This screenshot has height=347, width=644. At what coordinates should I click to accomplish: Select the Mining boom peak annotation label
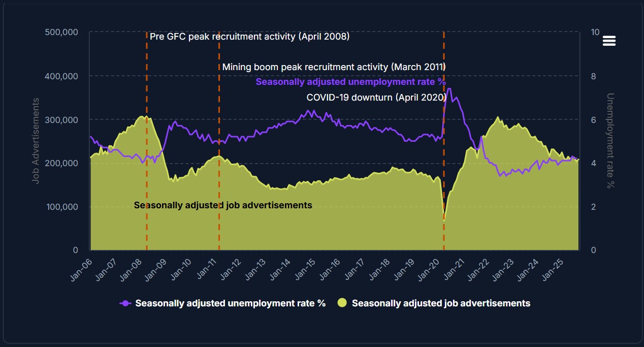(x=334, y=67)
